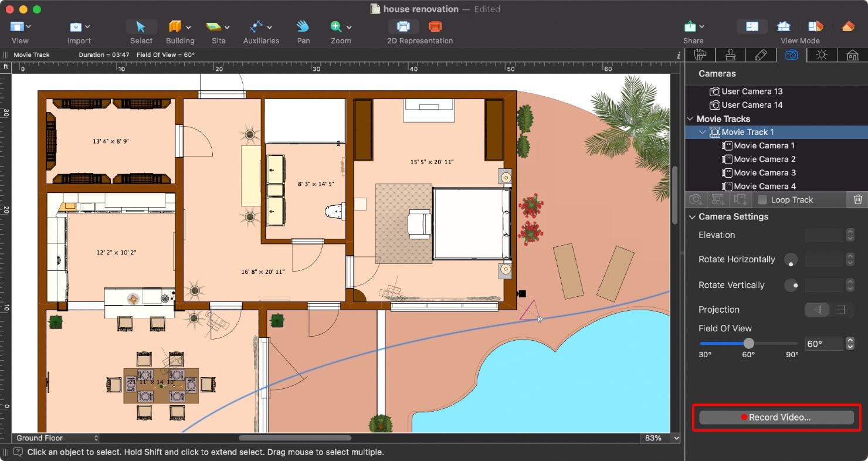Screen dimensions: 868x461
Task: Click the Record Video button
Action: tap(775, 417)
